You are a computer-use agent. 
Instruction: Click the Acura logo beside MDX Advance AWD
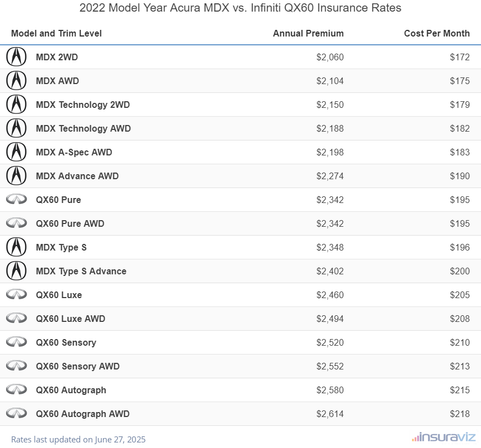(x=16, y=175)
